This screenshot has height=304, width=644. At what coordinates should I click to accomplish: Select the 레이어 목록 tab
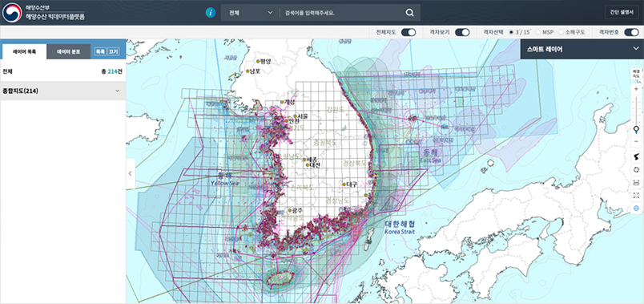[x=24, y=52]
